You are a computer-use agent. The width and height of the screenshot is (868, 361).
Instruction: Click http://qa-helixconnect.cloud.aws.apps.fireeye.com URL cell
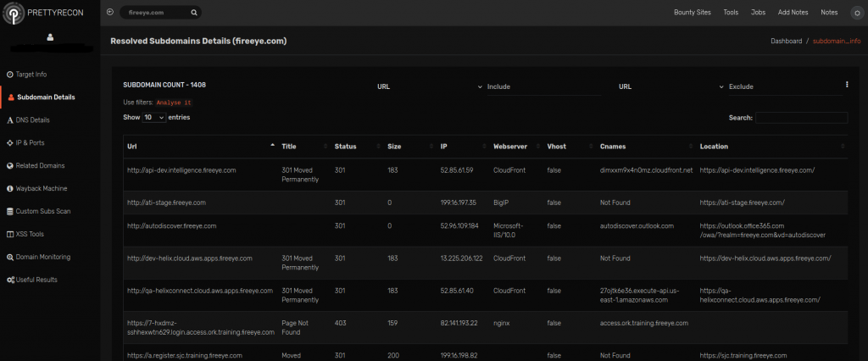(x=200, y=291)
